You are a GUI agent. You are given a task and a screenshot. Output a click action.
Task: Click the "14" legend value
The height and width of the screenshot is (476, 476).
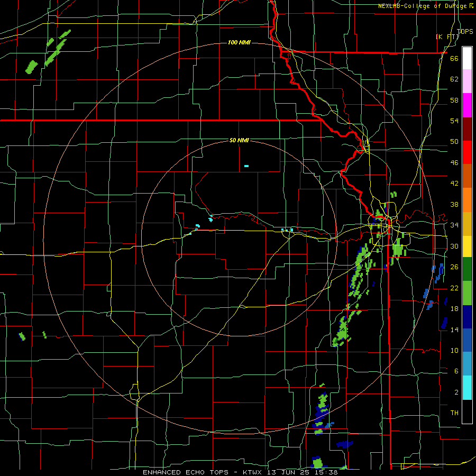click(454, 329)
